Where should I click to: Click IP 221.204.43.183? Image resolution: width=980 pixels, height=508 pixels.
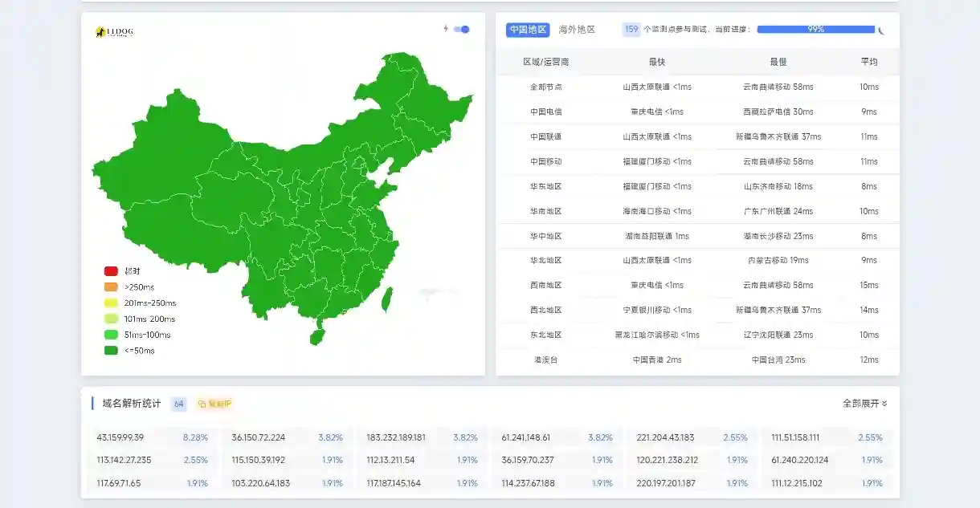(665, 437)
